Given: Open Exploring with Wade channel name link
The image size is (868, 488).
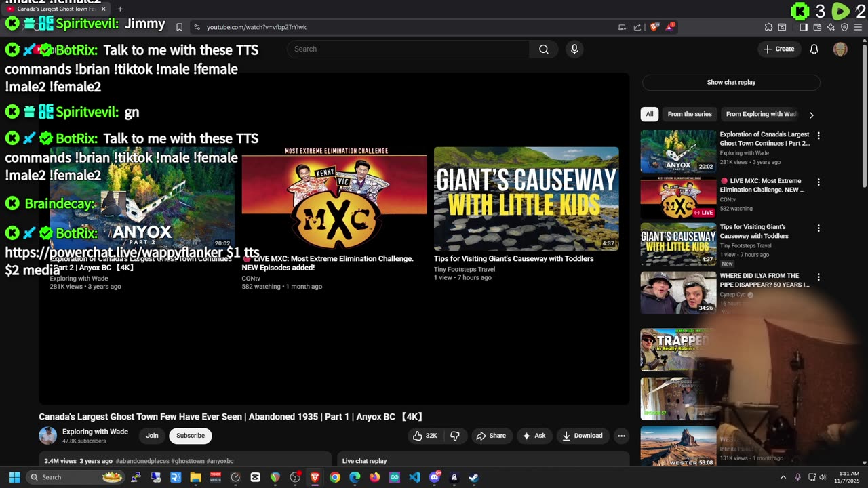Looking at the screenshot, I should 95,432.
